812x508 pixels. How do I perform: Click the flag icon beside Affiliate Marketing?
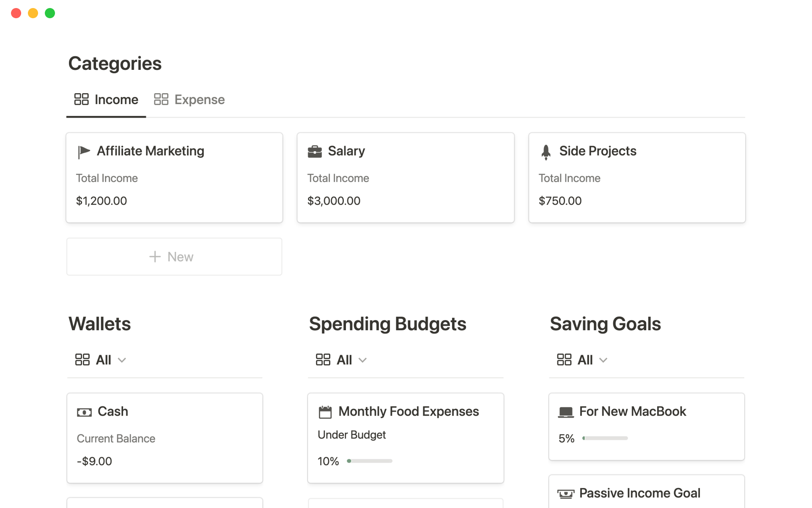click(x=84, y=152)
